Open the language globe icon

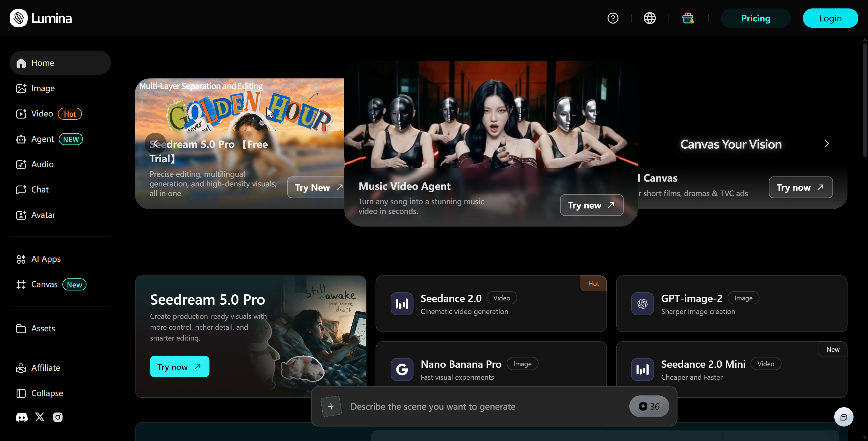[x=650, y=18]
